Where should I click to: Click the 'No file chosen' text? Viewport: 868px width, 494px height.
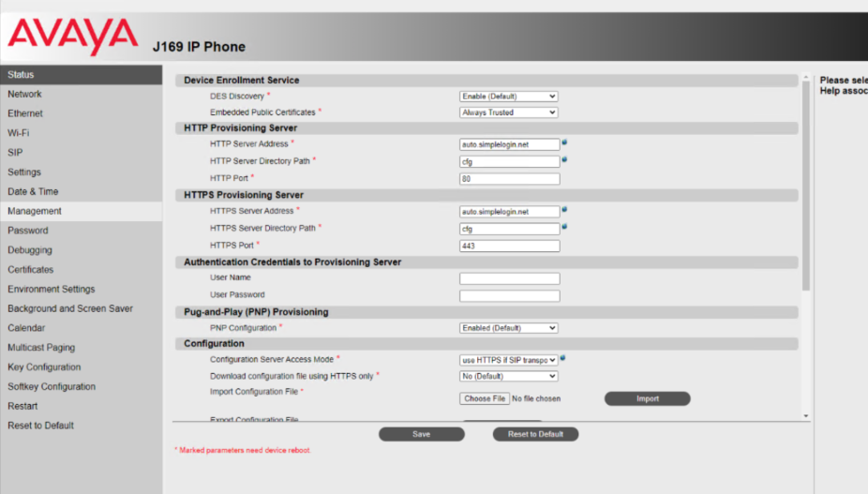pos(536,398)
